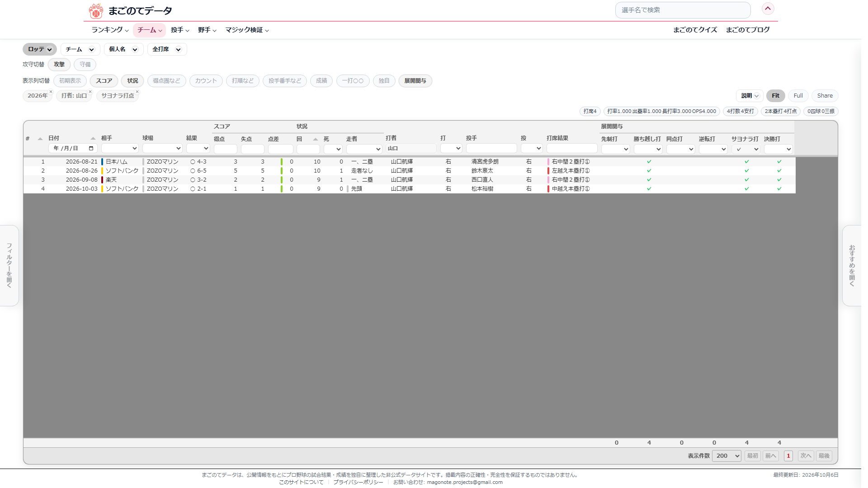Open 投手 menu

click(180, 30)
